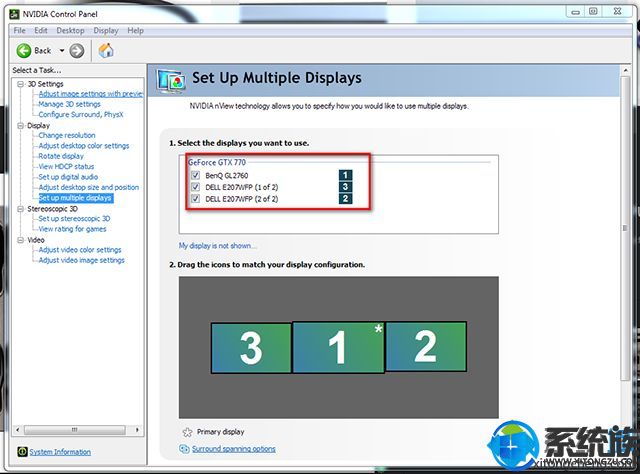Viewport: 640px width, 474px height.
Task: Open Adjust desktop color settings
Action: tap(84, 146)
